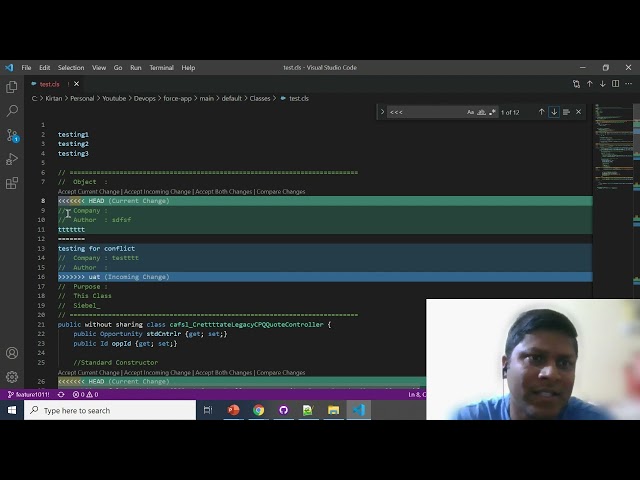This screenshot has width=640, height=480.
Task: Open test.cls breadcrumb file segment
Action: (295, 98)
